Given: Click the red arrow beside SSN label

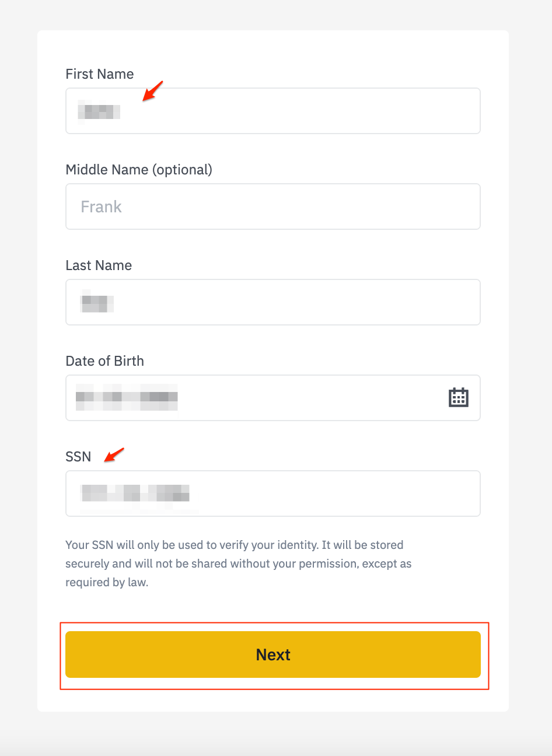Looking at the screenshot, I should (114, 455).
